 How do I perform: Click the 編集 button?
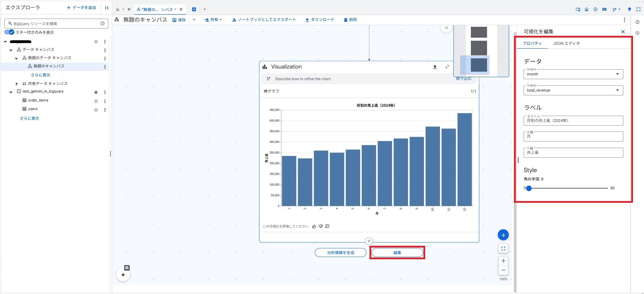click(x=397, y=253)
